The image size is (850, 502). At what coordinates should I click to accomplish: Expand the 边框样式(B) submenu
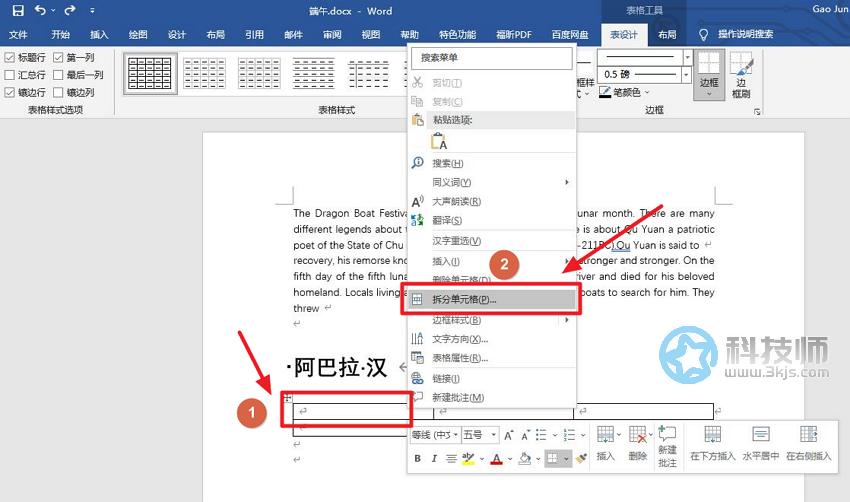[491, 320]
